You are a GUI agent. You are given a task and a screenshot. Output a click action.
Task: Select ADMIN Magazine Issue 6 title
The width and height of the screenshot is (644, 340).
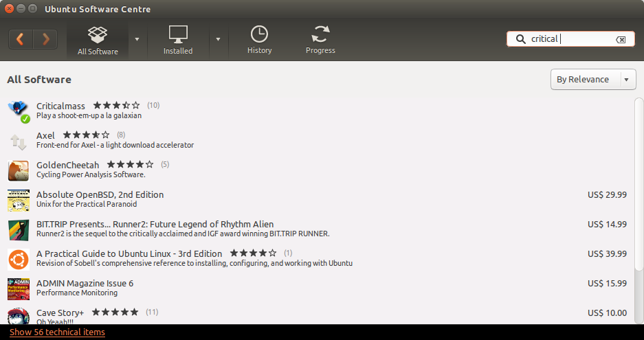(x=85, y=283)
